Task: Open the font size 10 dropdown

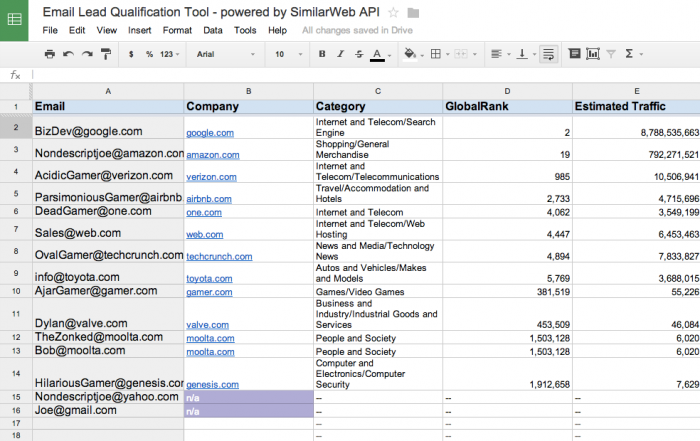Action: click(x=288, y=54)
